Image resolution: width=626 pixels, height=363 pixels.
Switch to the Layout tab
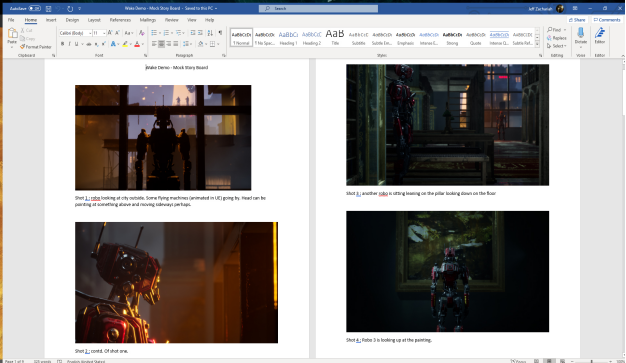[x=94, y=20]
